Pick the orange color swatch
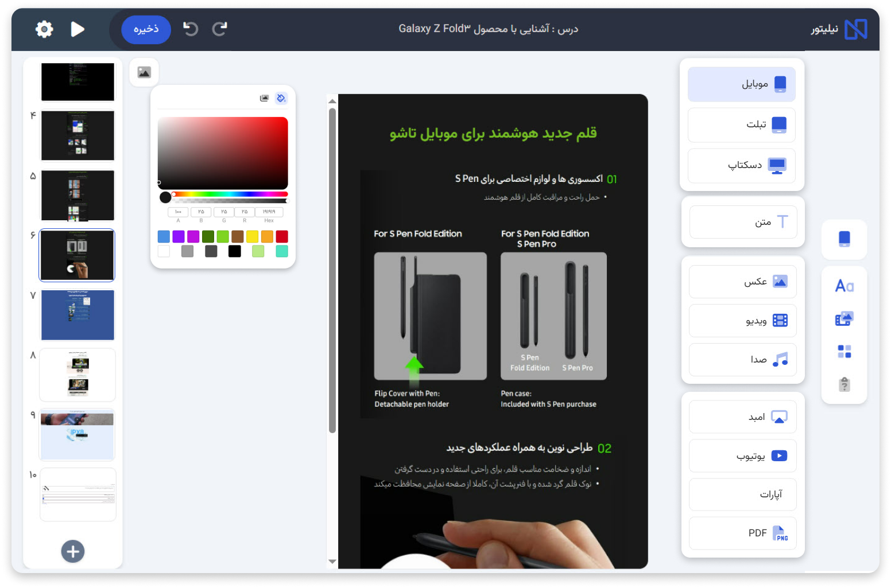Screen dimensions: 891x588 [x=267, y=236]
